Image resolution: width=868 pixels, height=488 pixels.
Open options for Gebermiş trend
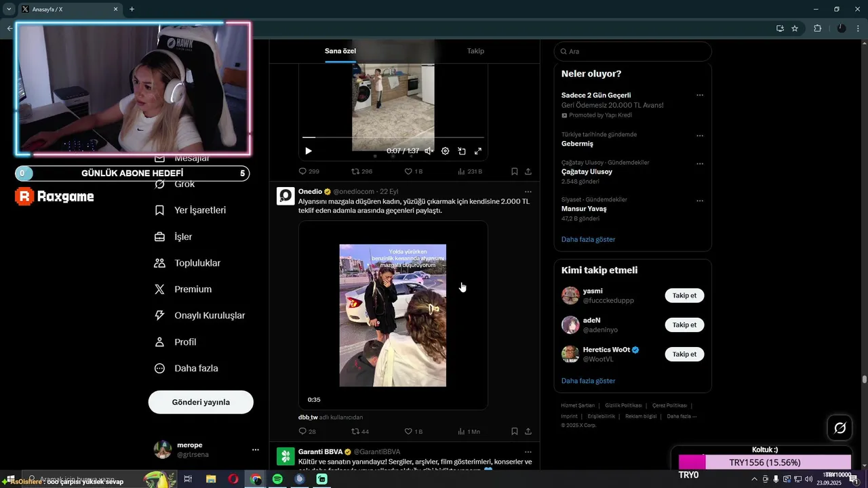tap(700, 136)
